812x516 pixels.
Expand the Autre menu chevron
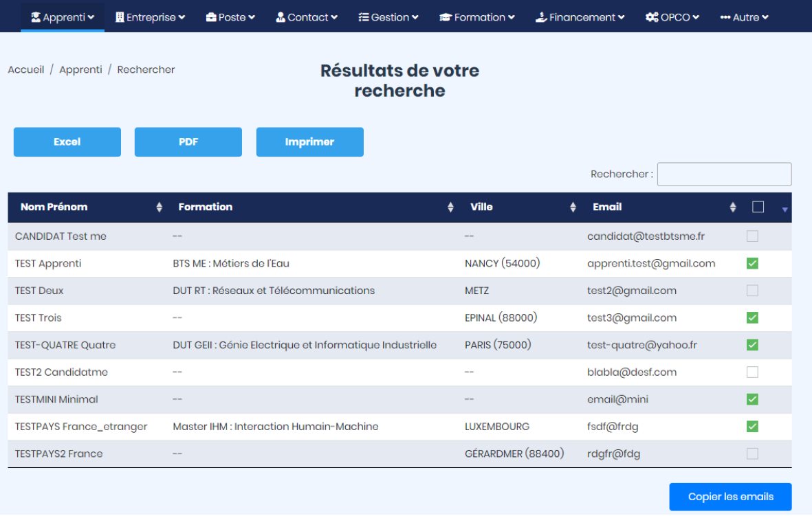point(765,17)
